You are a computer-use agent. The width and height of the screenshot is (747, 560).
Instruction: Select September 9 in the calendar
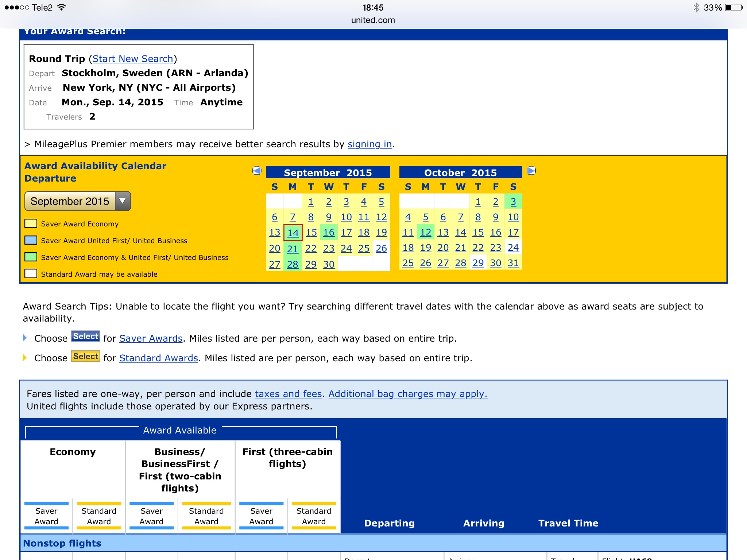coord(329,217)
